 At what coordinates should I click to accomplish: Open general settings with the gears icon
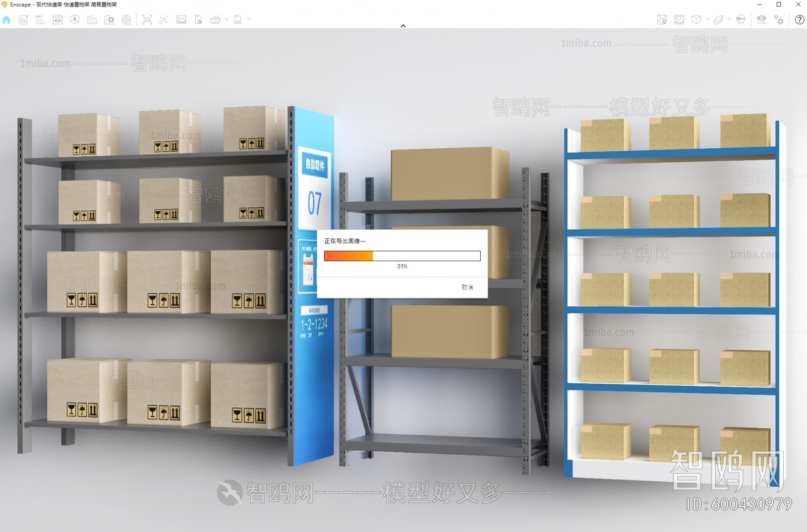point(778,20)
